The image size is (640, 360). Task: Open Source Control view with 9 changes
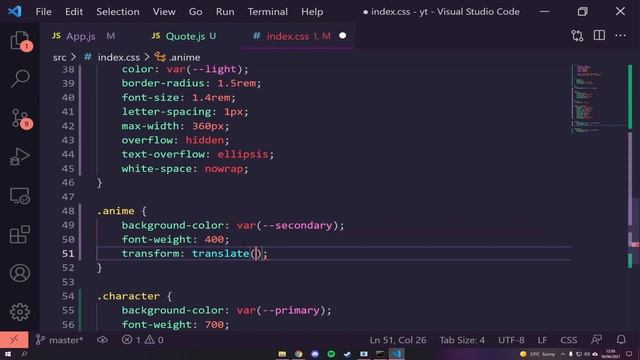(x=20, y=118)
